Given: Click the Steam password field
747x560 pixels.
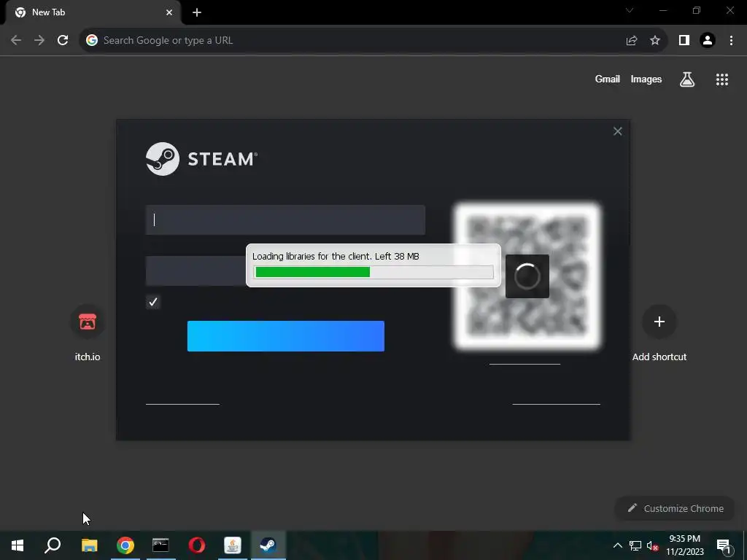Looking at the screenshot, I should (x=196, y=271).
